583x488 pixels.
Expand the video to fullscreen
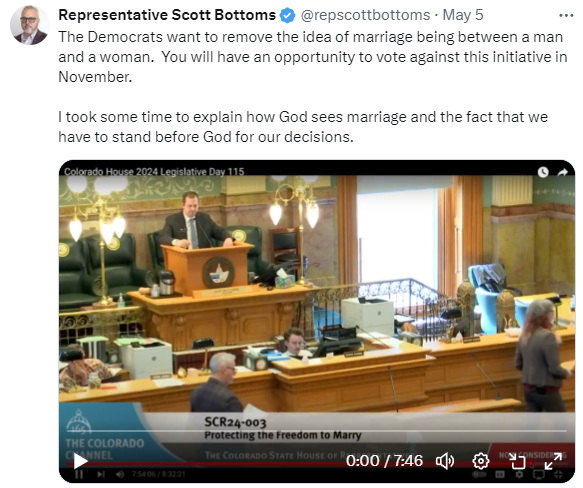coord(553,462)
